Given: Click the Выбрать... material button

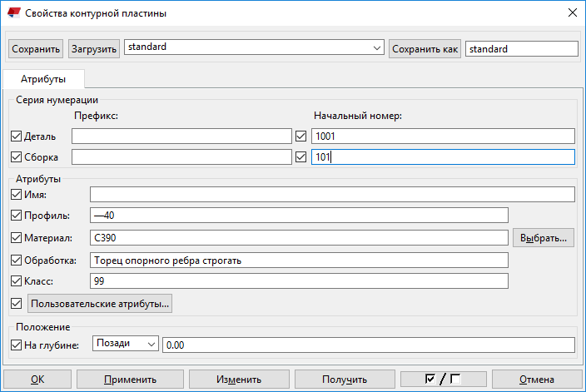Looking at the screenshot, I should (543, 238).
